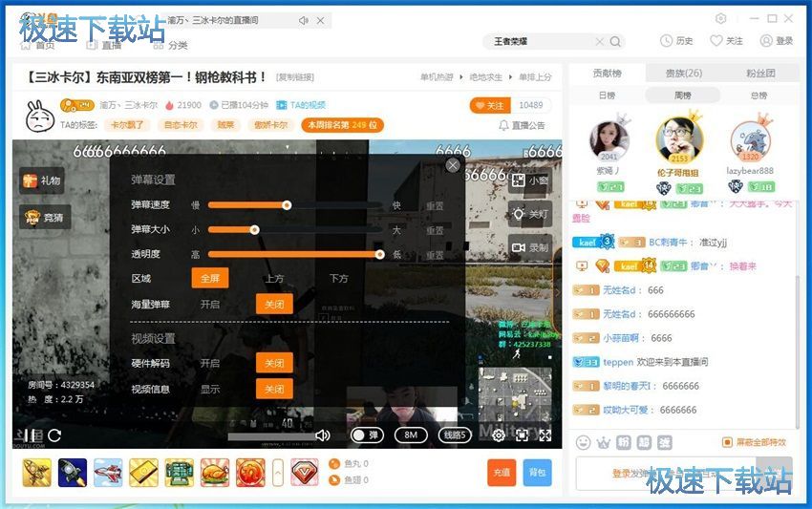Click the search magnifier icon

coord(615,41)
